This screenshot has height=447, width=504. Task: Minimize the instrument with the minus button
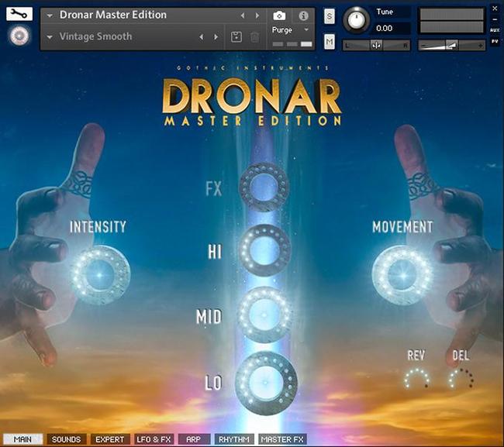495,19
